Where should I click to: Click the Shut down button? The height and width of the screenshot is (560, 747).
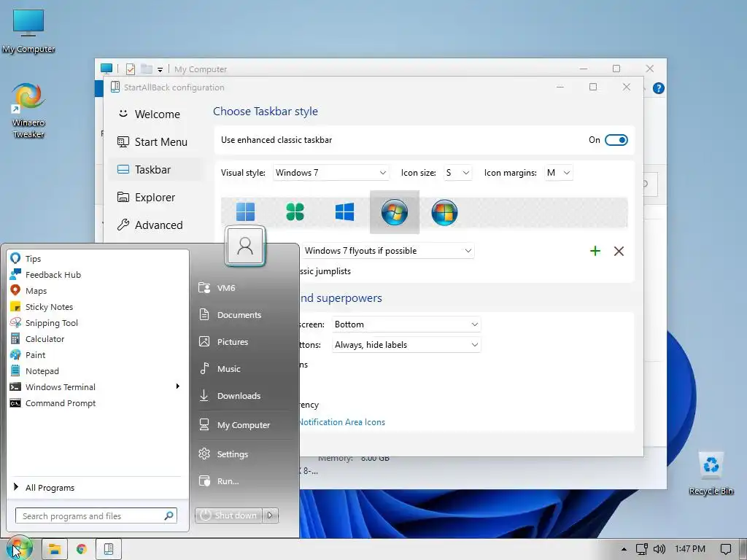(x=229, y=516)
